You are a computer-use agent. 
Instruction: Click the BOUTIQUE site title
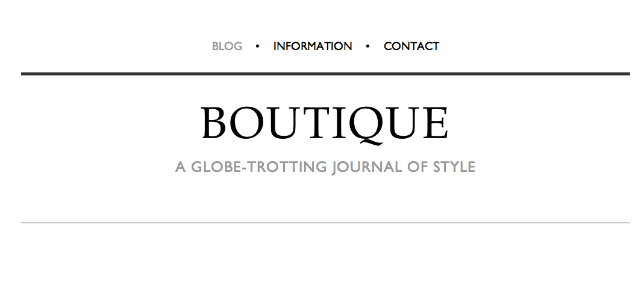325,124
